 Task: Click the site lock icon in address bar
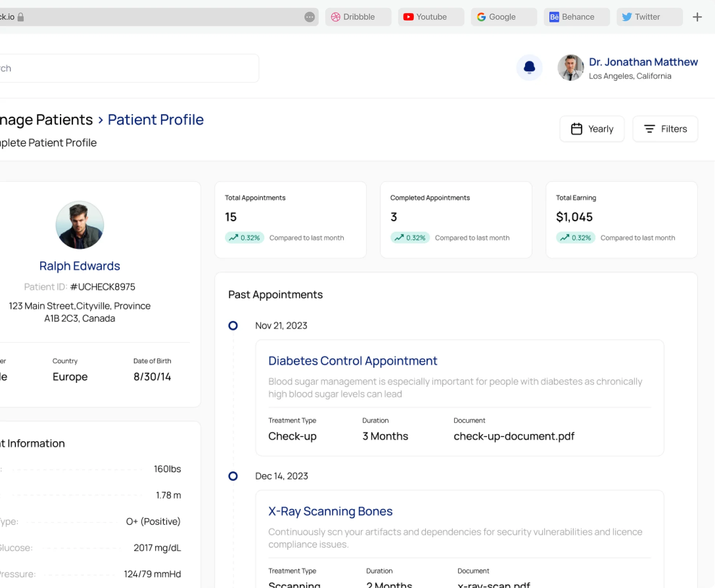22,17
